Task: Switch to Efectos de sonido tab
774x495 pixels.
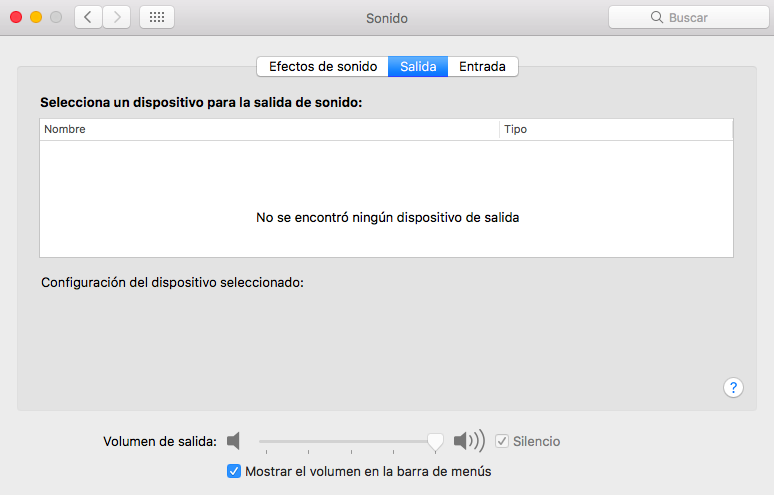Action: coord(323,67)
